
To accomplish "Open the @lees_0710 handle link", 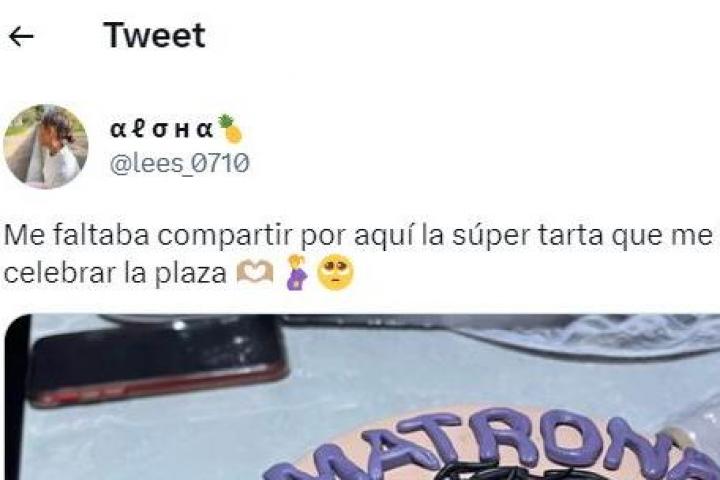I will pos(180,164).
